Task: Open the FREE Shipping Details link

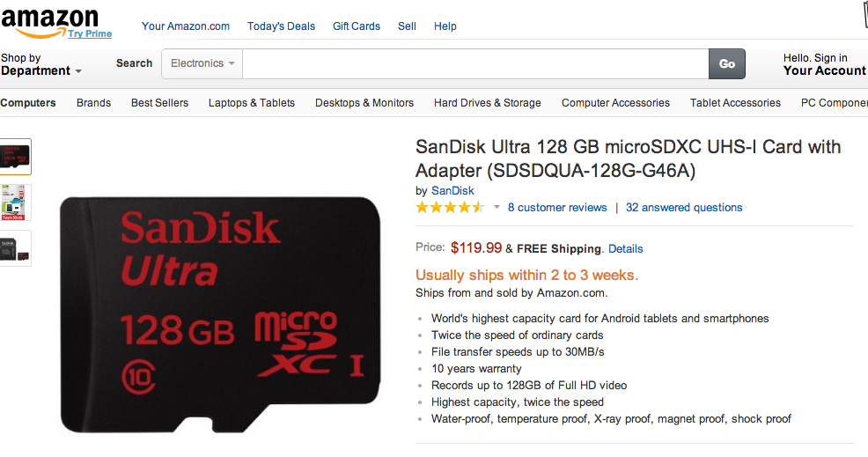Action: [x=626, y=249]
